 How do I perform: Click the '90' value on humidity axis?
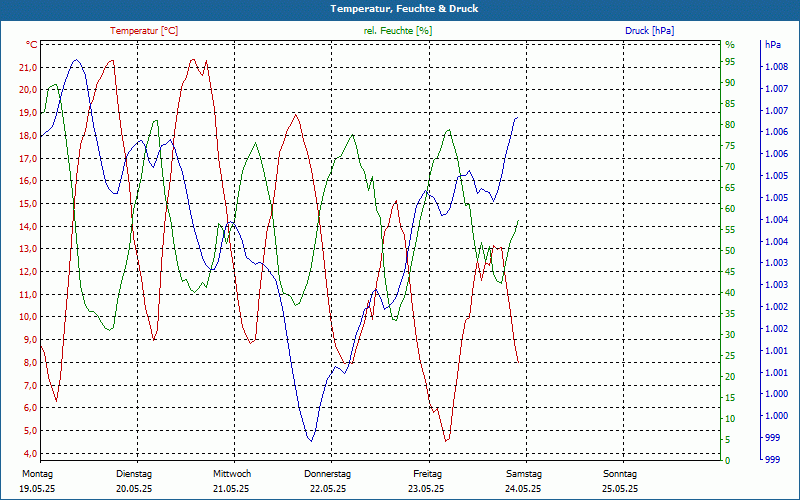tap(730, 83)
